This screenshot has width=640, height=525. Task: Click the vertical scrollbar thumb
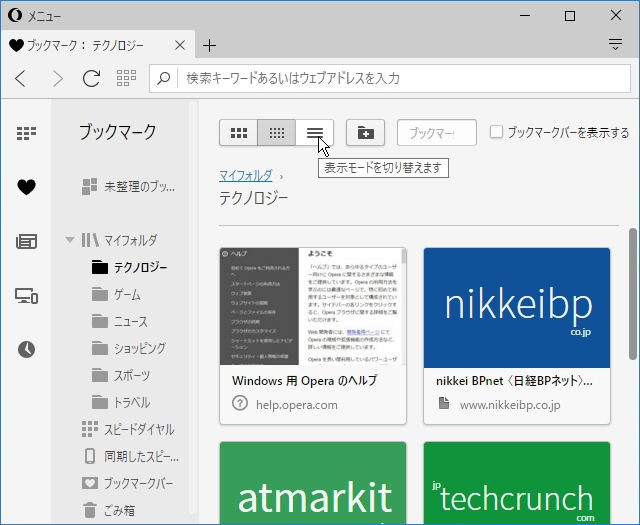tap(633, 294)
